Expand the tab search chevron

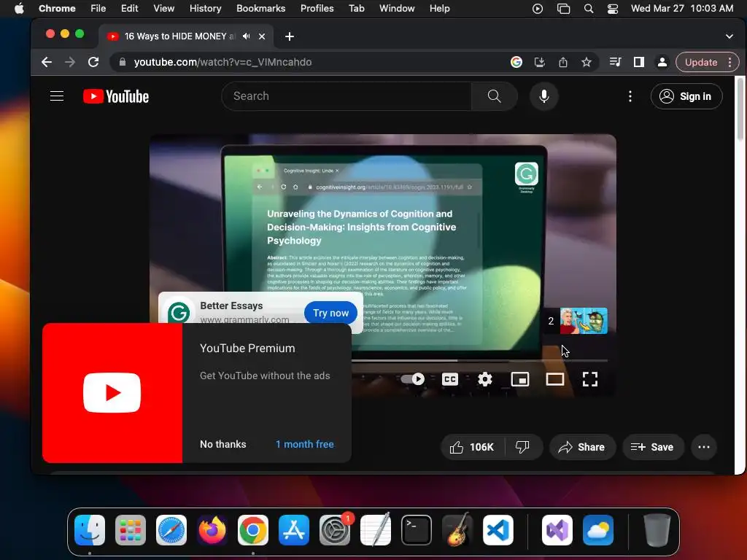tap(729, 36)
